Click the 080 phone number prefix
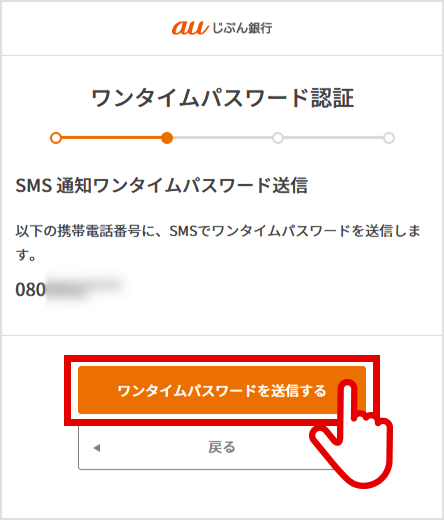Screen dimensions: 444x520 point(30,289)
